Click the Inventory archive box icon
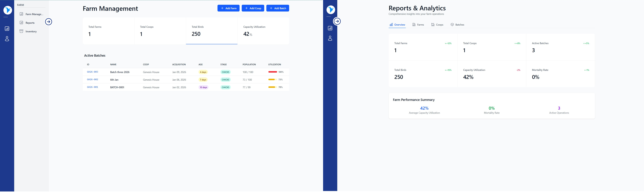This screenshot has height=192, width=644. pyautogui.click(x=21, y=31)
